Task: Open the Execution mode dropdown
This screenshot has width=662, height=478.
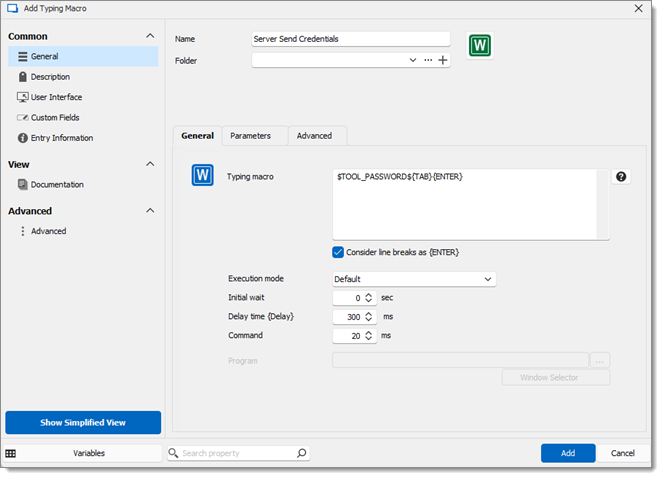Action: [414, 279]
